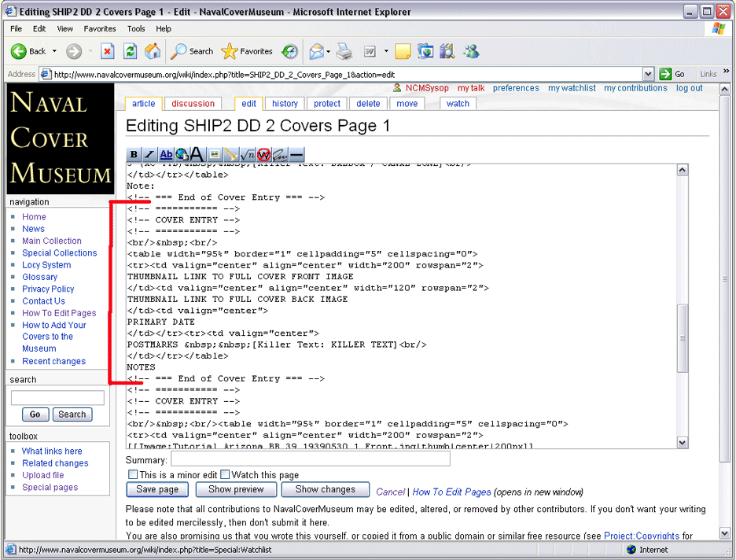Click the edit box vertical scrollbar thumb

pos(682,338)
